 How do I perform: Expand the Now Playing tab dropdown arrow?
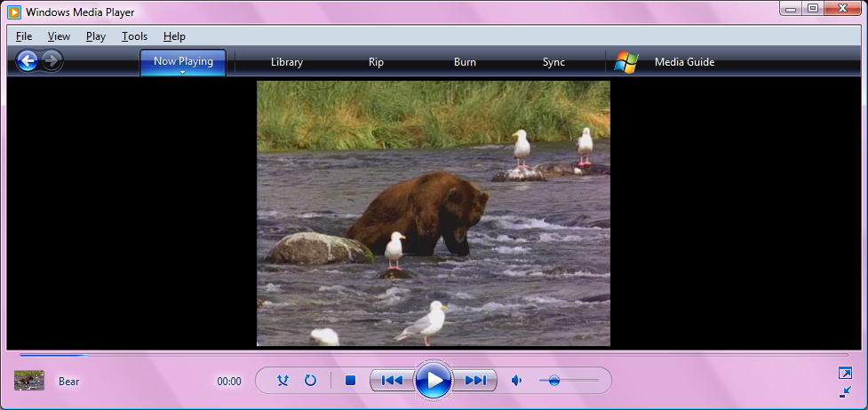(183, 73)
